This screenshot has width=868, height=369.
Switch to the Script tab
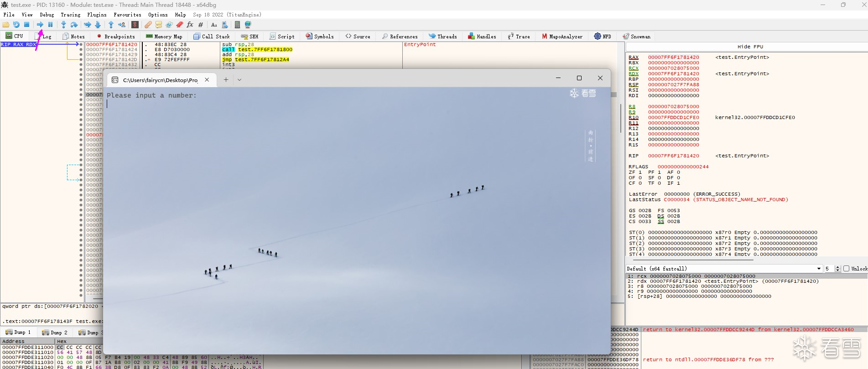tap(282, 36)
